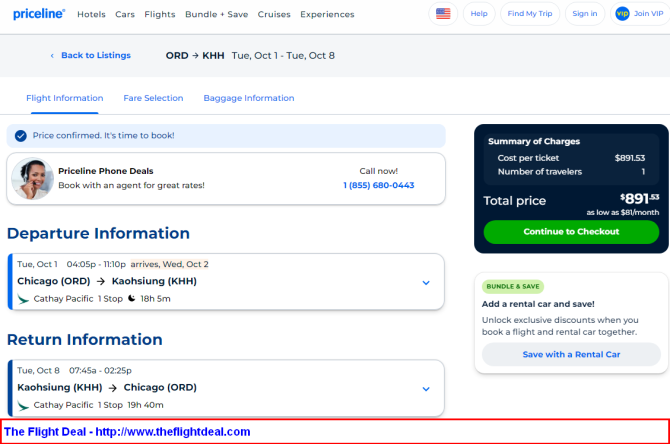Screen dimensions: 670x444
Task: Click the price confirmed checkmark icon
Action: coord(21,135)
